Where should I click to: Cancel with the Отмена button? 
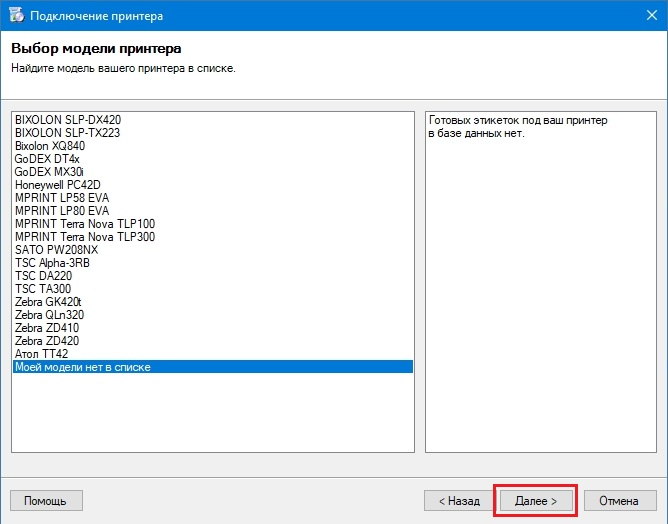point(619,501)
